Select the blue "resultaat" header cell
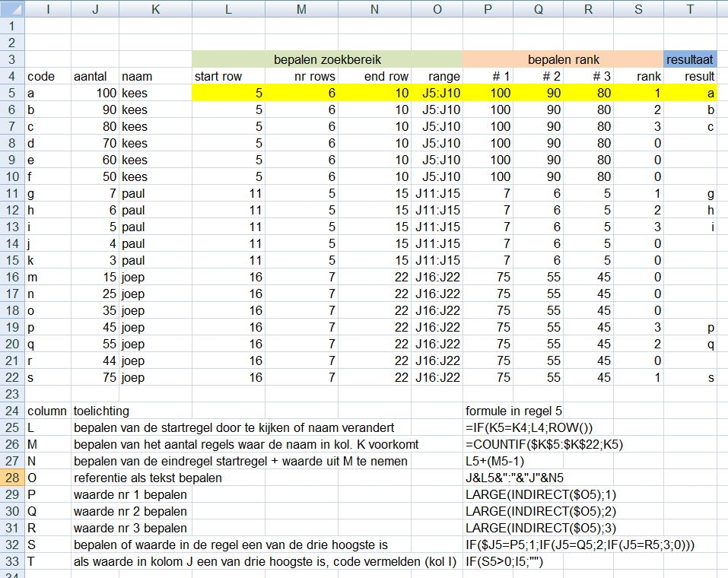This screenshot has height=578, width=728. pos(690,59)
